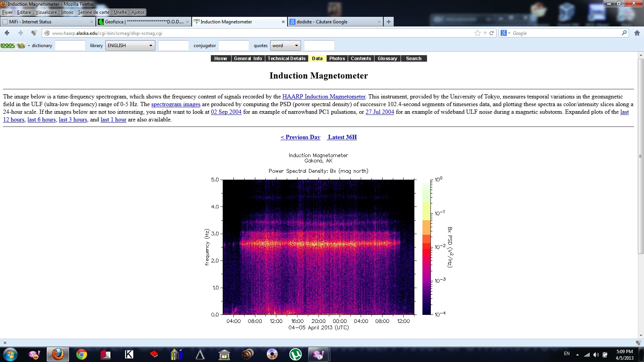
Task: Close the bottom add-on bar
Action: click(x=5, y=343)
